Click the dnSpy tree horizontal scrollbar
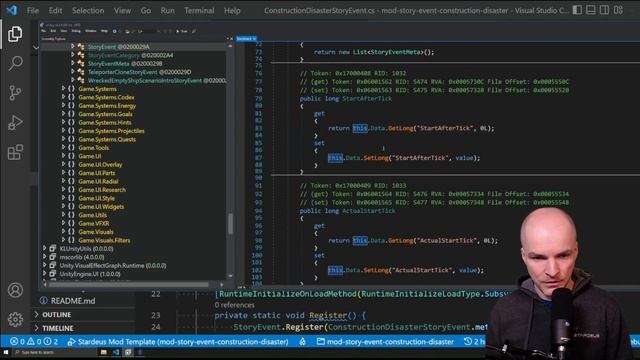This screenshot has height=360, width=640. pos(129,284)
